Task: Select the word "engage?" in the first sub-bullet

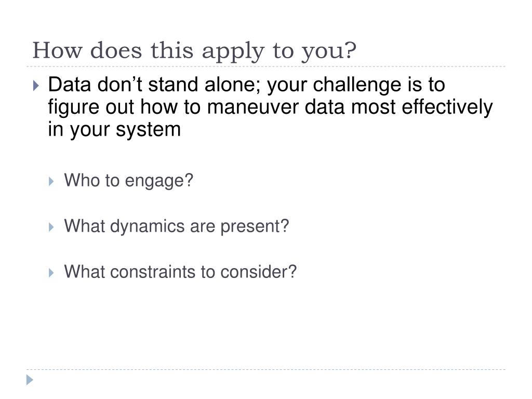Action: pyautogui.click(x=159, y=181)
